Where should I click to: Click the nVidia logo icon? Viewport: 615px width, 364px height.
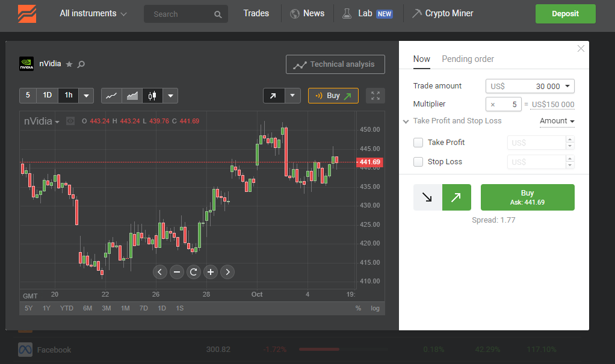coord(26,64)
